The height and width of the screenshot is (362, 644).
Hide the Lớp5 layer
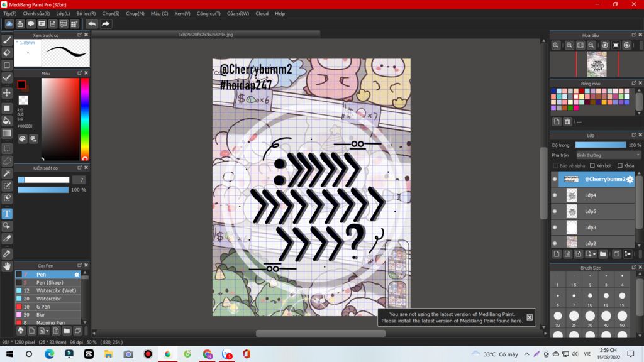click(x=555, y=211)
